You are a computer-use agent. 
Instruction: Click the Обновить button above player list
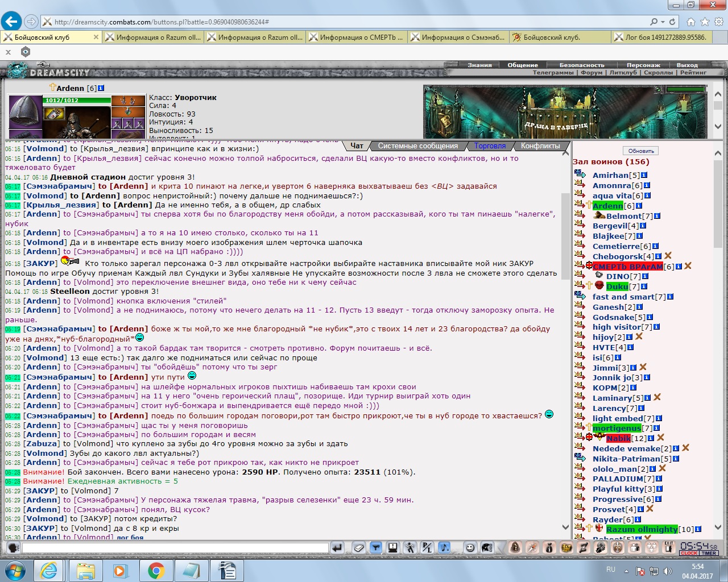(x=641, y=151)
